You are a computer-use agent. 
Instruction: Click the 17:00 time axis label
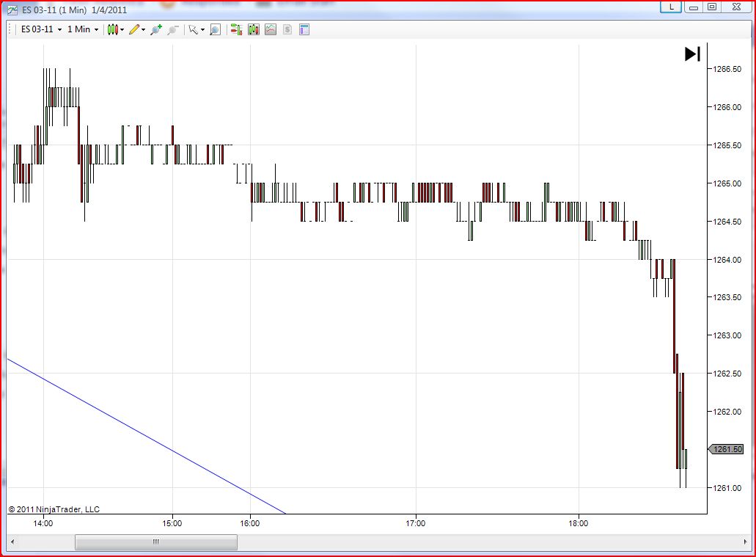pos(416,524)
